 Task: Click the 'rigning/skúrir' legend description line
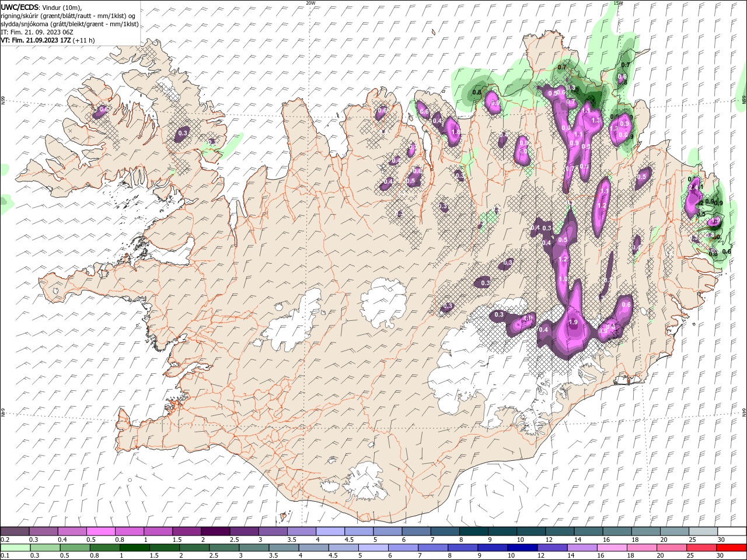pyautogui.click(x=68, y=16)
